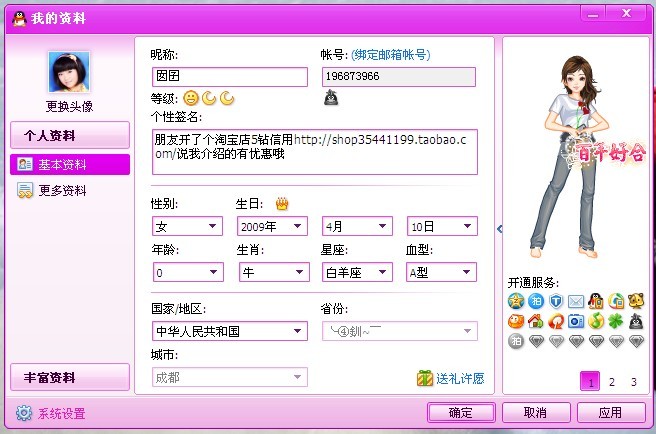Click the gray 拍 inactive service icon
Screen dimensions: 656x434
coord(516,342)
